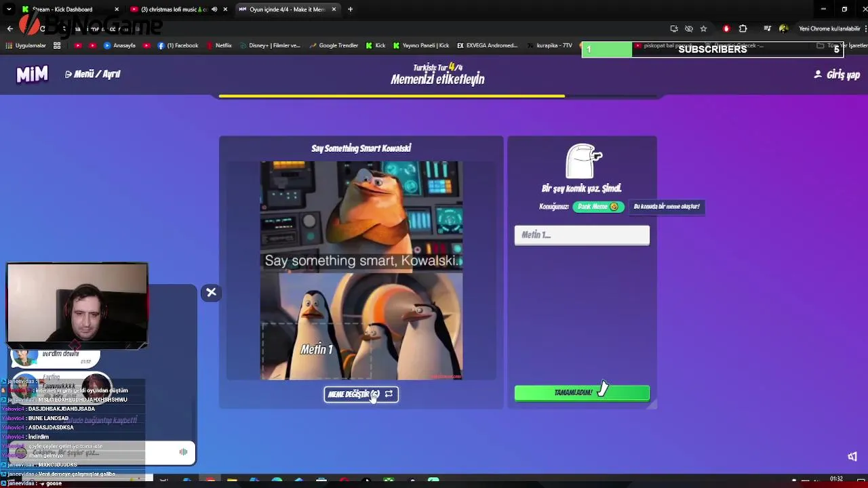The image size is (868, 488).
Task: Click voice waveform icon in chat box
Action: [183, 452]
